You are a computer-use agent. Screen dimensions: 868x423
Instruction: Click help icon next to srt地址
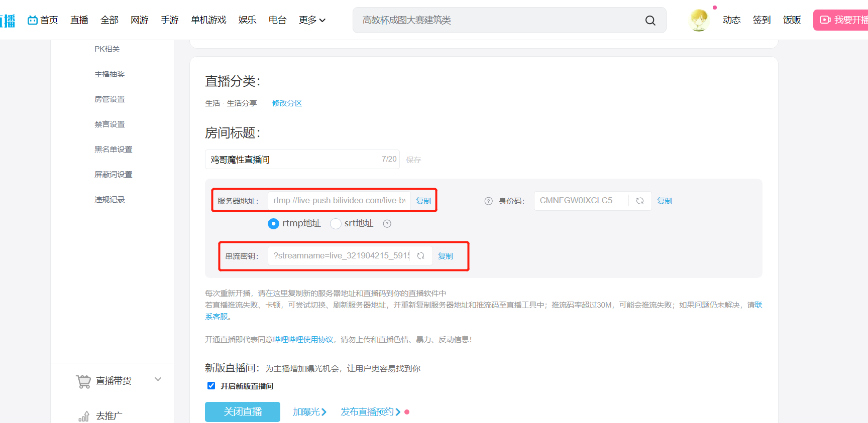point(387,224)
